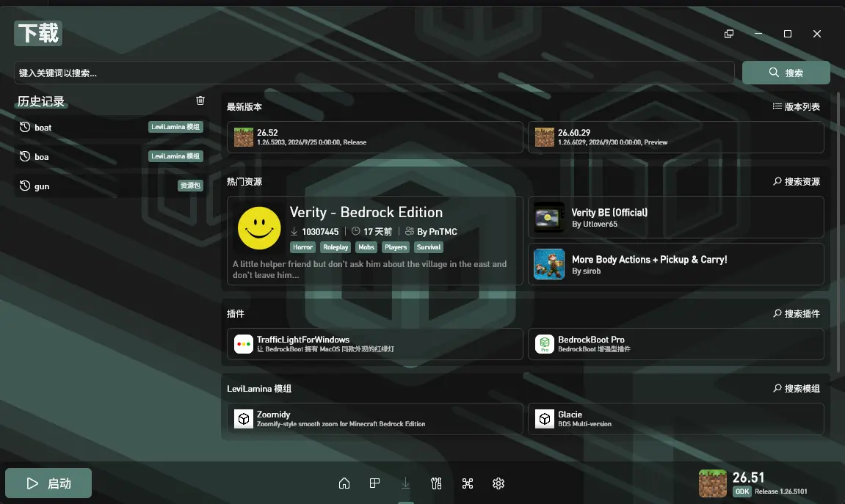Open More Body Actions + Pickup & Carry! card
The image size is (845, 504).
click(676, 264)
